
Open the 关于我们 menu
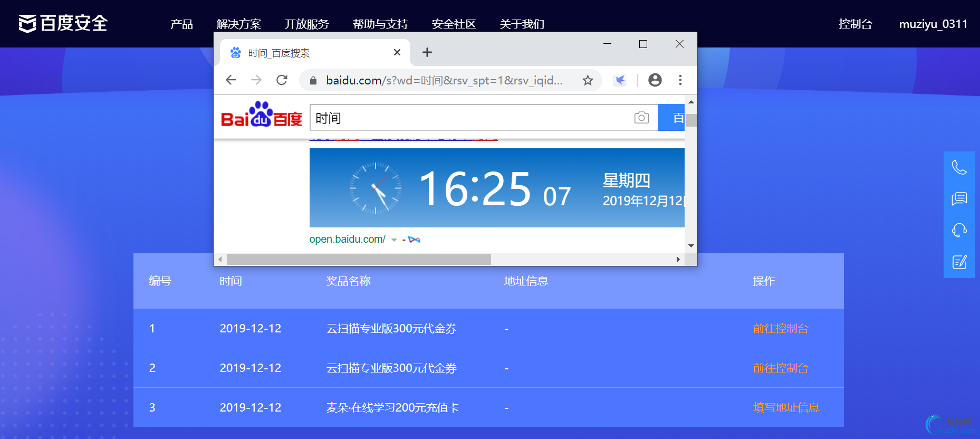[522, 24]
